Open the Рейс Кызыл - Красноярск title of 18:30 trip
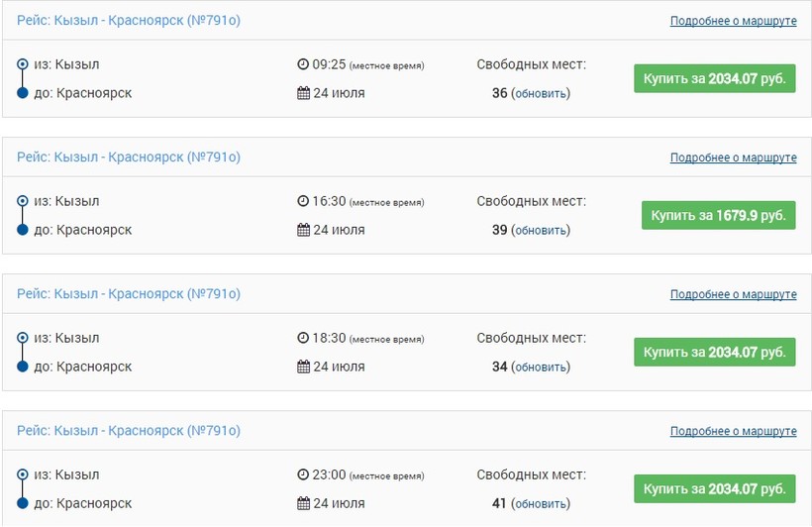812x527 pixels. pos(129,294)
